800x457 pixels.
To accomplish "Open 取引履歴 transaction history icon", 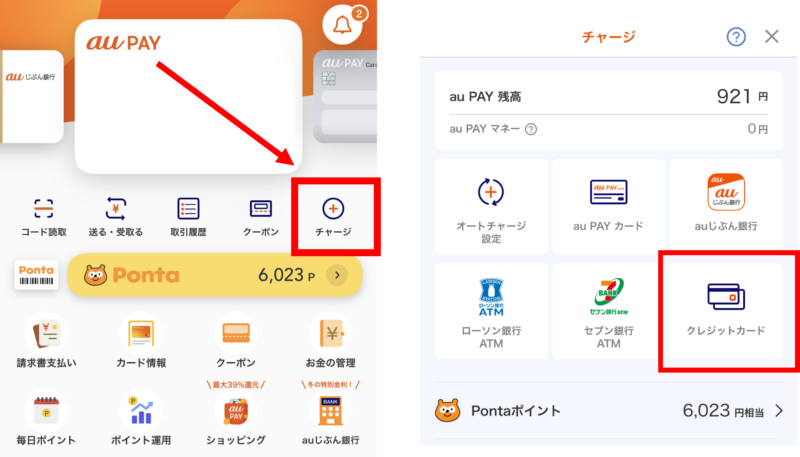I will point(188,209).
